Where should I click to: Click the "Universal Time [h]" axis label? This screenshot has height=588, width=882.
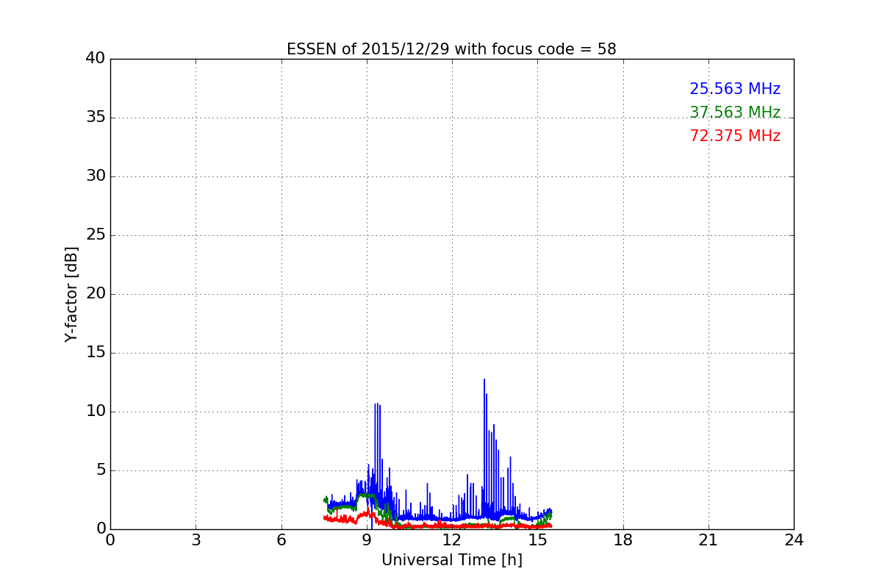click(451, 560)
